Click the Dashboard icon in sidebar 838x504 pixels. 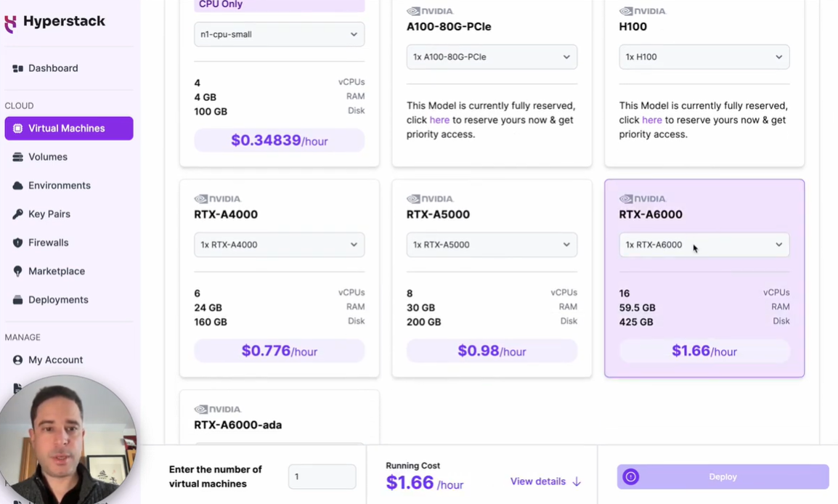point(17,68)
